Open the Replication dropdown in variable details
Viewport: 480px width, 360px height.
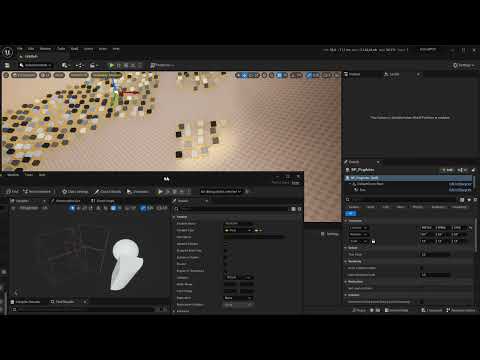(x=238, y=298)
